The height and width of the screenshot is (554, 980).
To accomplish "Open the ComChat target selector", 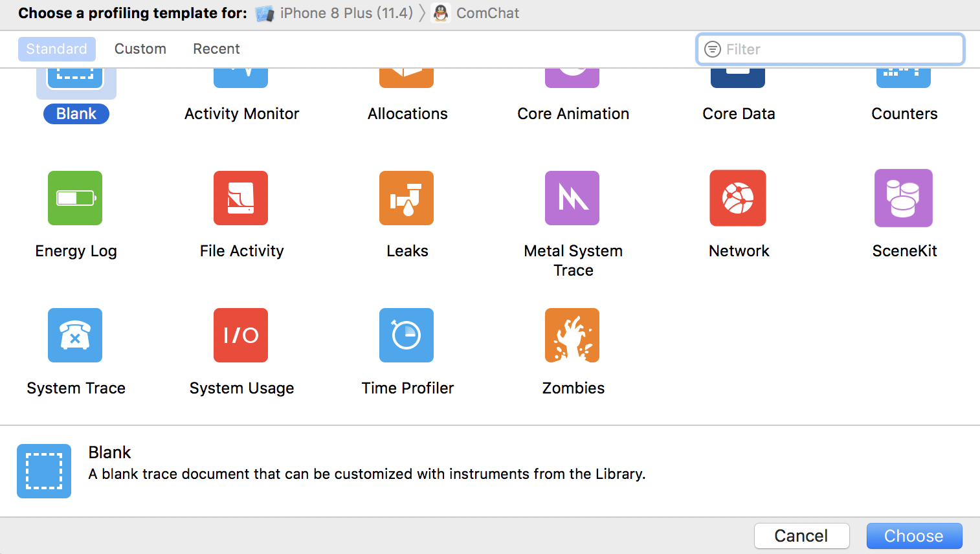I will (476, 13).
